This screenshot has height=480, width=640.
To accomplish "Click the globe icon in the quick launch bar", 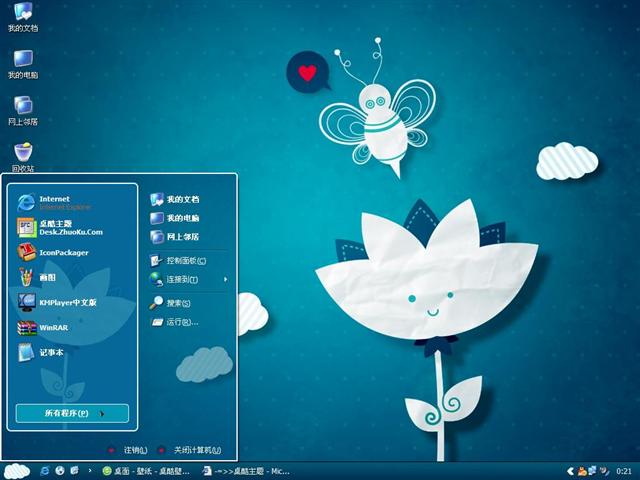I will [x=60, y=471].
